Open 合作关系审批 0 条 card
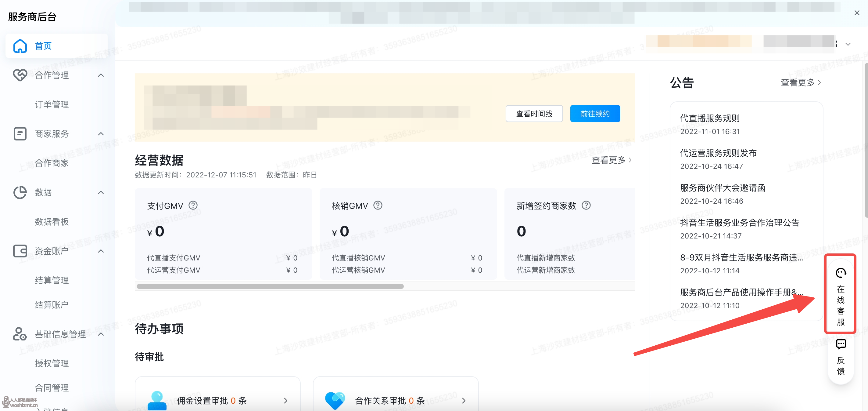This screenshot has height=411, width=868. (x=396, y=394)
